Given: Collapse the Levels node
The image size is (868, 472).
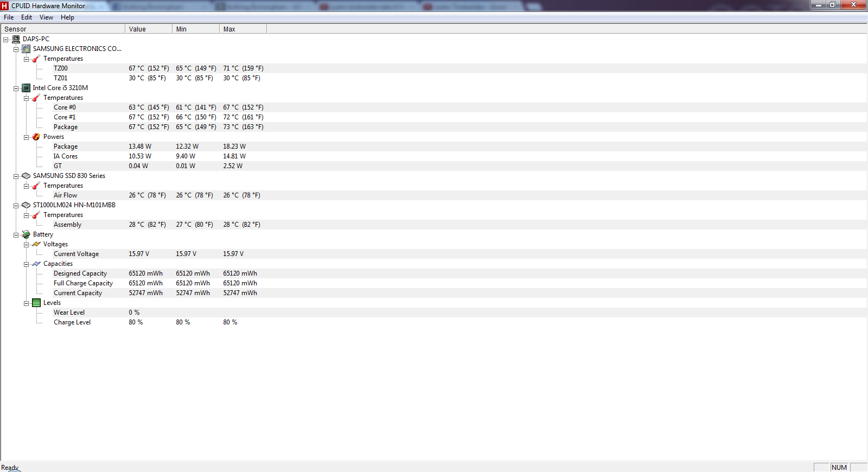Looking at the screenshot, I should [26, 303].
